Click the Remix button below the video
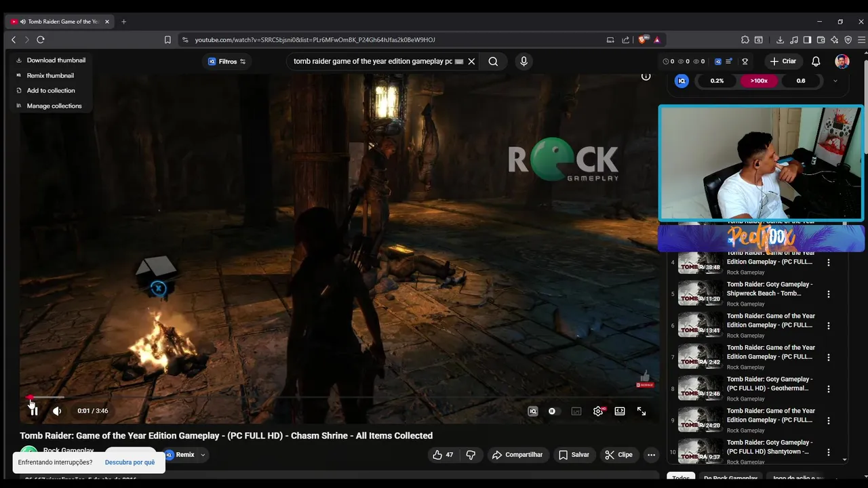 tap(180, 455)
